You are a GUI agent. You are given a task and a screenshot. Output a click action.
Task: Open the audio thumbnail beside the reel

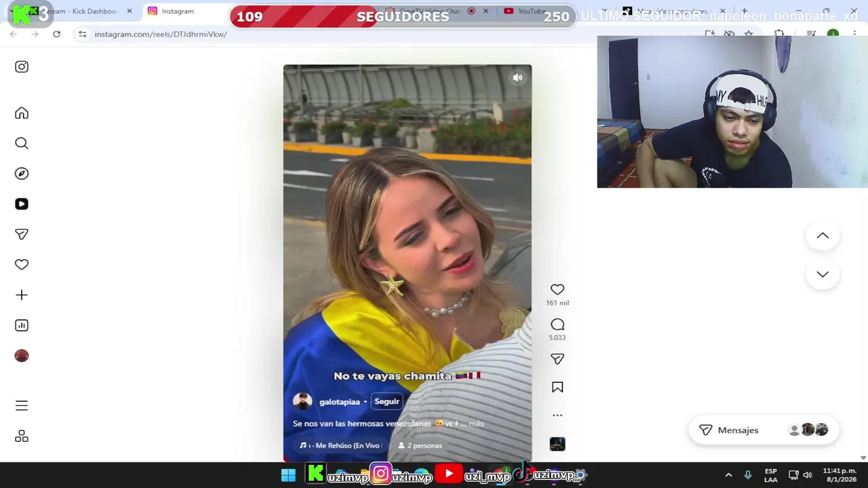coord(557,444)
